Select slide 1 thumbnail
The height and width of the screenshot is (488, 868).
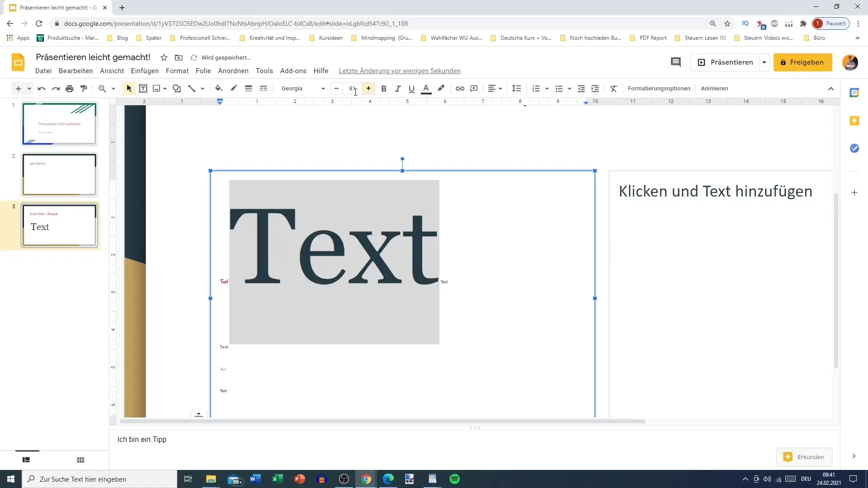[59, 124]
